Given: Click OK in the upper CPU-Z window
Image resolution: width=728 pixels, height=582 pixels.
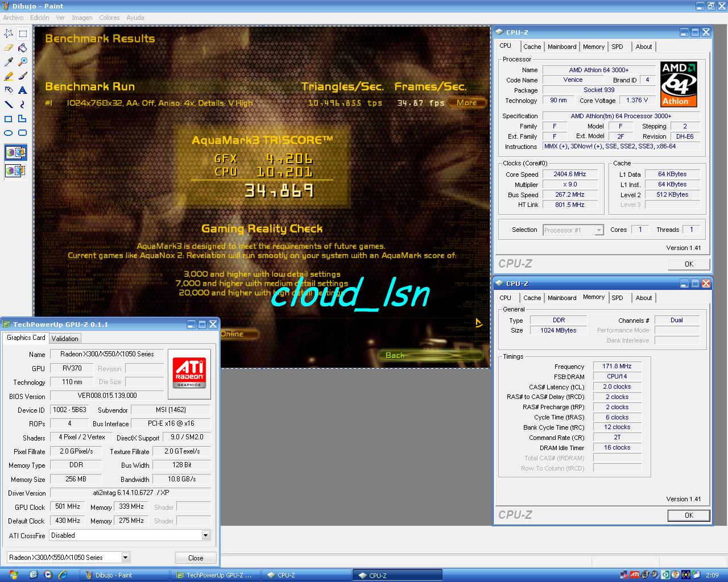Looking at the screenshot, I should (689, 264).
